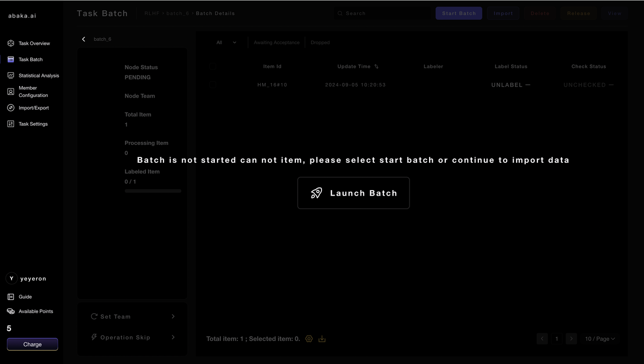Tick the select-all checkbox in table header

(x=213, y=66)
